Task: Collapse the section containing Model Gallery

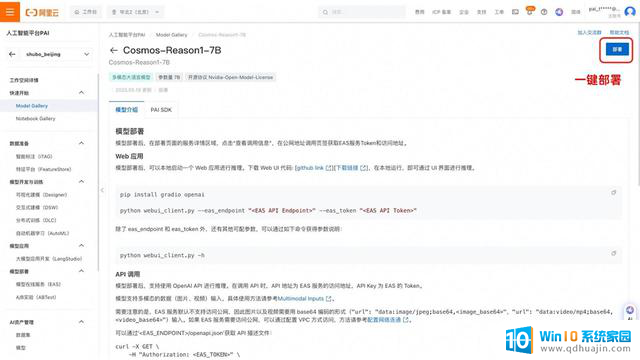Action: tap(81, 93)
